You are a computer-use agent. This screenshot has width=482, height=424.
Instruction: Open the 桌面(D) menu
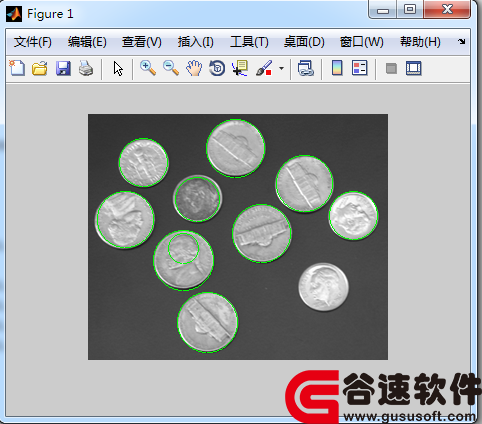pyautogui.click(x=304, y=42)
